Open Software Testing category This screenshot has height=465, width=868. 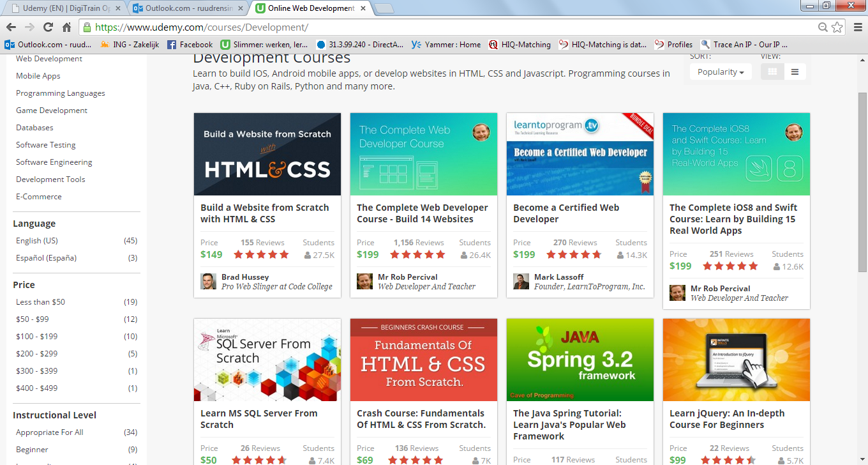coord(46,144)
